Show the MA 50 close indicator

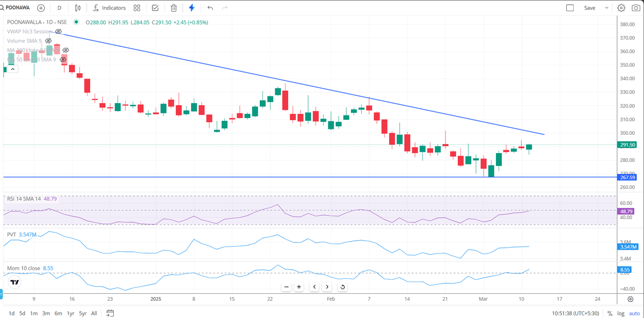[63, 59]
